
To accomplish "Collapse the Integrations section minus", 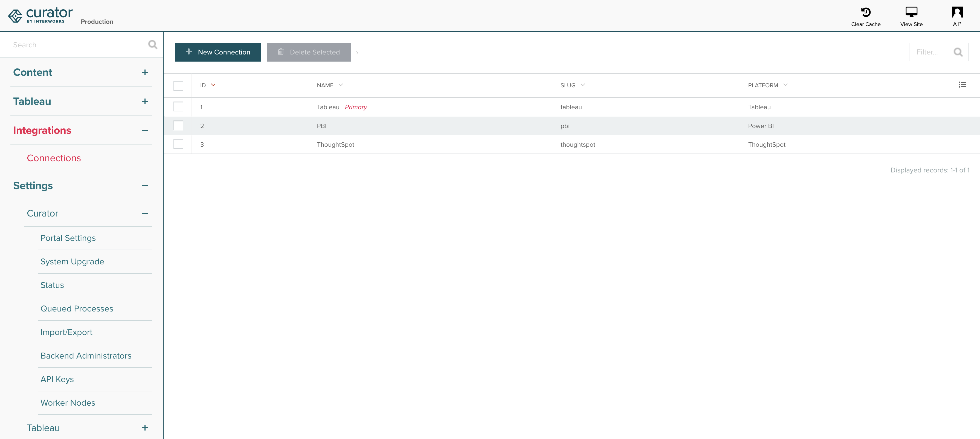I will [x=145, y=131].
